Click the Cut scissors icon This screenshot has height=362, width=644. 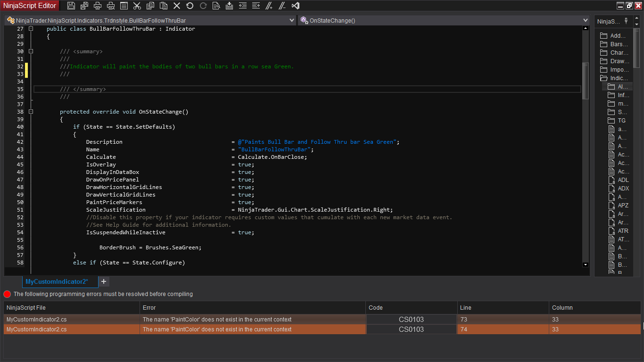pyautogui.click(x=137, y=6)
